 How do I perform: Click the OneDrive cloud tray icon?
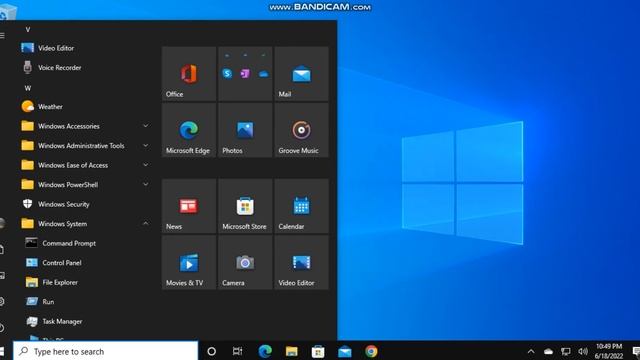tap(548, 351)
